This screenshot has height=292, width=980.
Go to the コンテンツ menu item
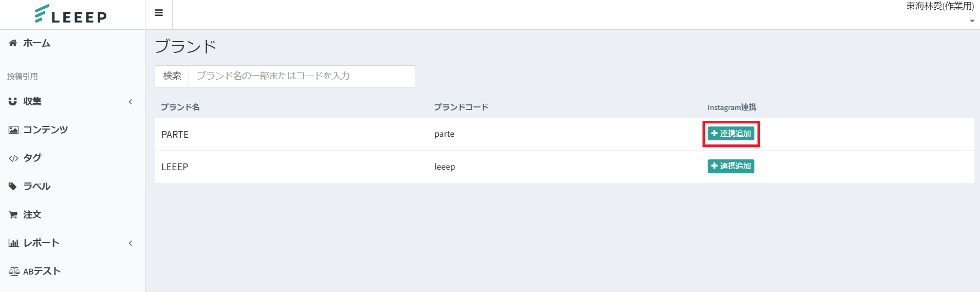[x=45, y=130]
